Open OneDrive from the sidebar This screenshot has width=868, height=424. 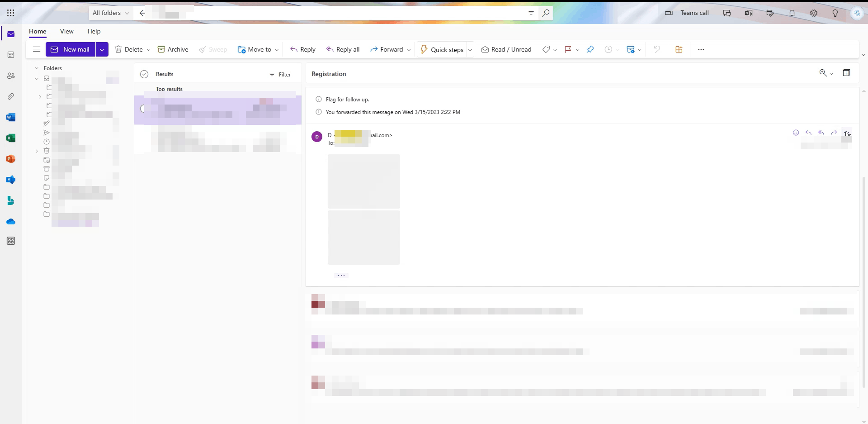click(11, 221)
